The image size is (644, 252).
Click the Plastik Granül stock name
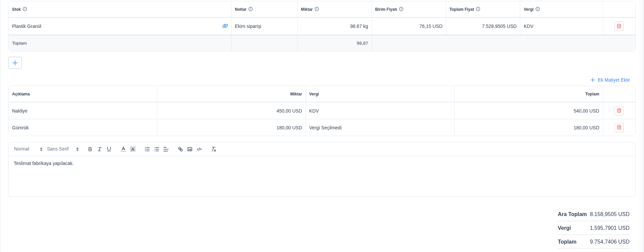[27, 26]
